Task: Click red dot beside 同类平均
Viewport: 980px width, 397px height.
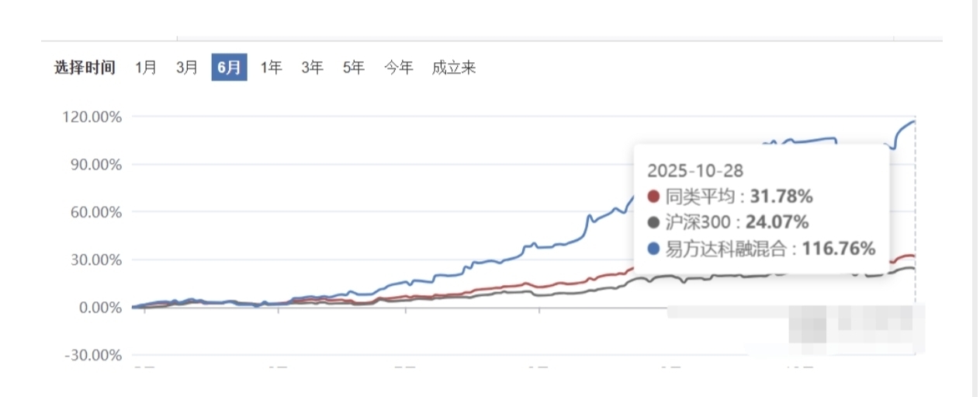Action: click(653, 197)
